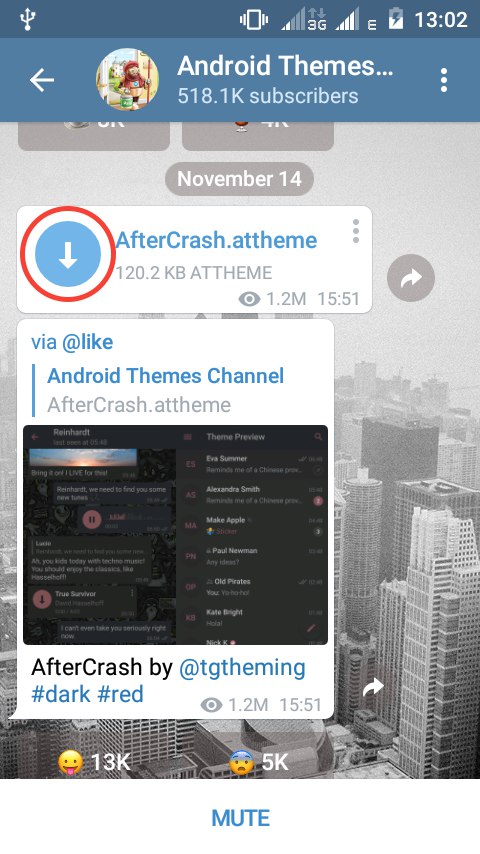This screenshot has height=854, width=480.
Task: Vote with tongue emoji 13K reaction
Action: pyautogui.click(x=95, y=762)
